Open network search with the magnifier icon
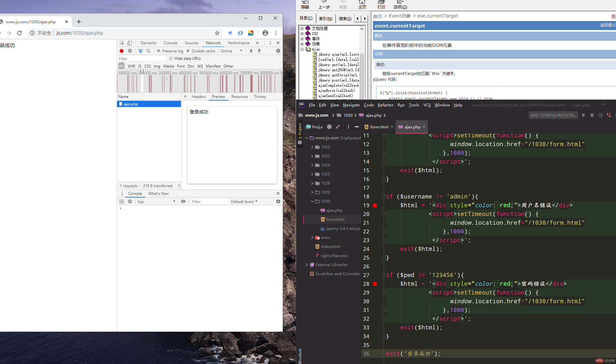This screenshot has width=616, height=364. [148, 51]
